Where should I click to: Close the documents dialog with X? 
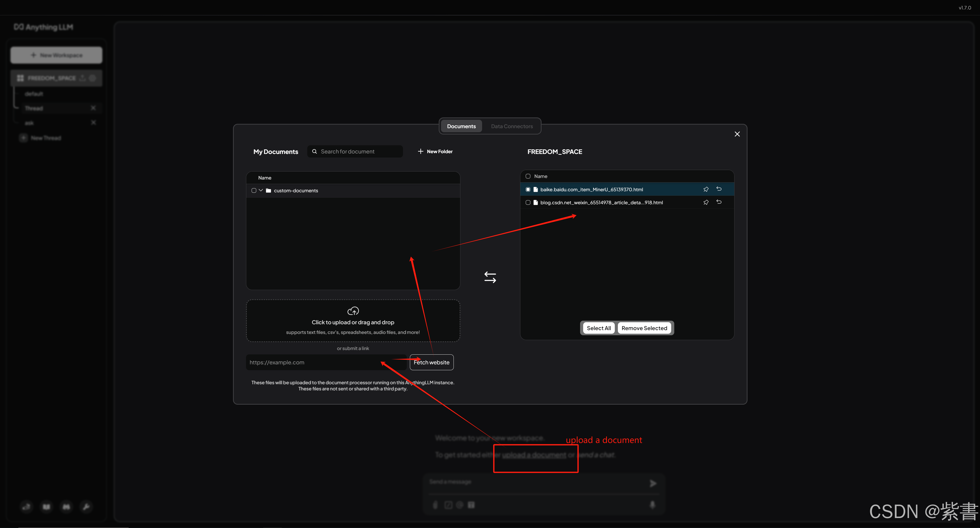(737, 134)
